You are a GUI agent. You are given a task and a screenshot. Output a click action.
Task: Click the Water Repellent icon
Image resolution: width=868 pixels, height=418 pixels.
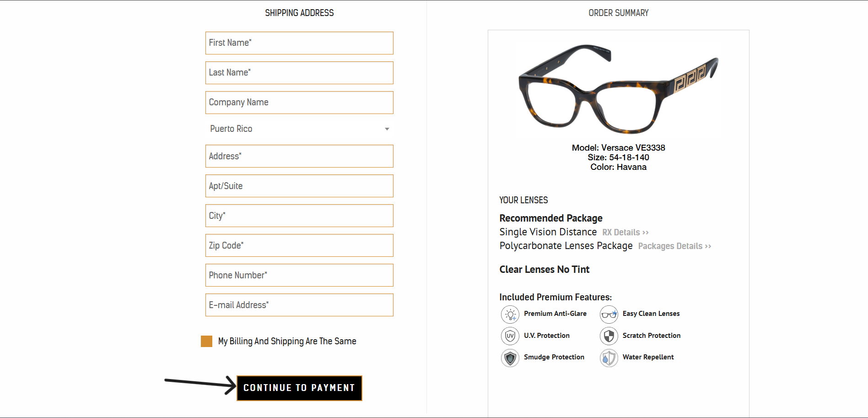coord(609,358)
